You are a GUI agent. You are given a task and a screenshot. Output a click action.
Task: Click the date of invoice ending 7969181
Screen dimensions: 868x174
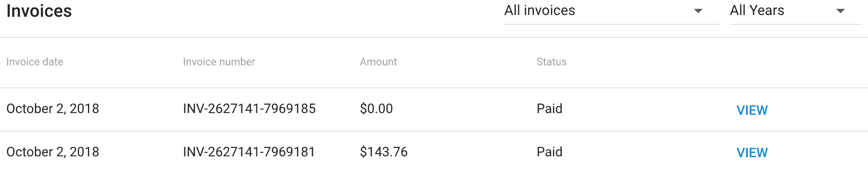[x=53, y=152]
